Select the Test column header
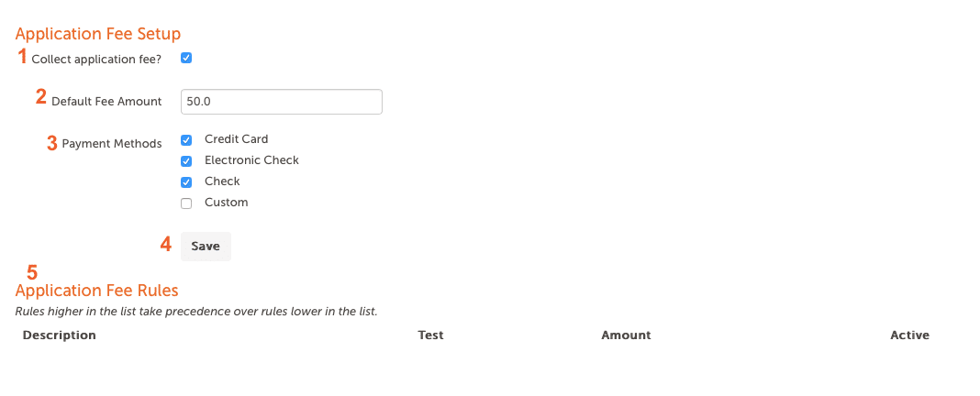Screen dimensions: 980x396 click(x=430, y=335)
